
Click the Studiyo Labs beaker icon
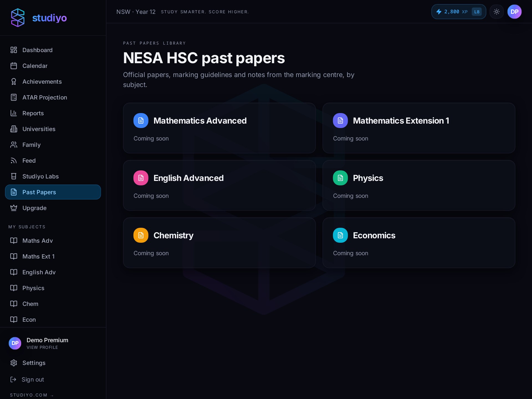click(x=14, y=176)
